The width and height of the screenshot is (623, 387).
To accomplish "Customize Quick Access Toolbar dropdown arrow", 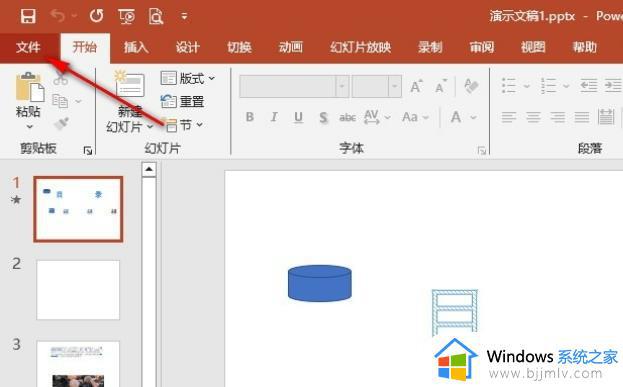I will click(184, 16).
